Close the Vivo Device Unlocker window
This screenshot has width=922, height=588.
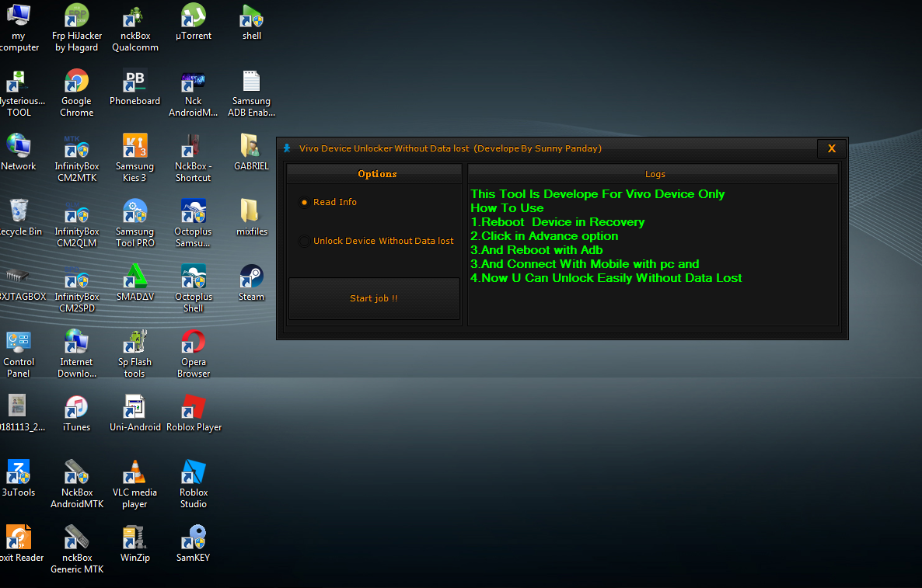point(832,148)
